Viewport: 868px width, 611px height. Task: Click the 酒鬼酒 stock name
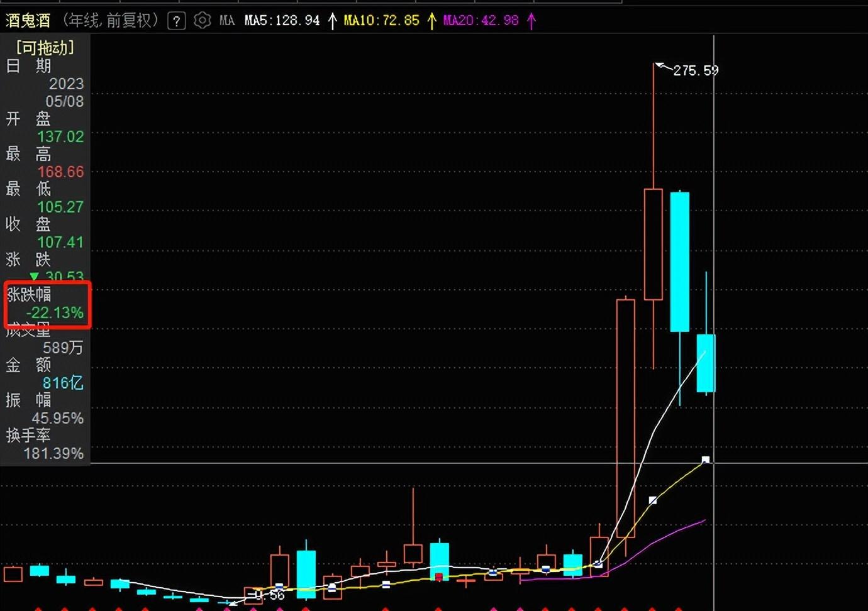28,21
